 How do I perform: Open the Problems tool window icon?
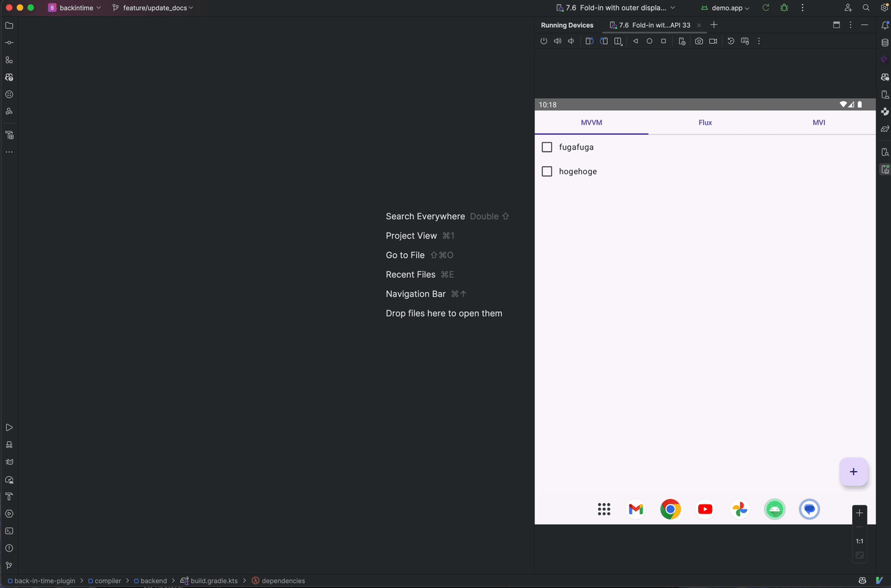tap(9, 548)
